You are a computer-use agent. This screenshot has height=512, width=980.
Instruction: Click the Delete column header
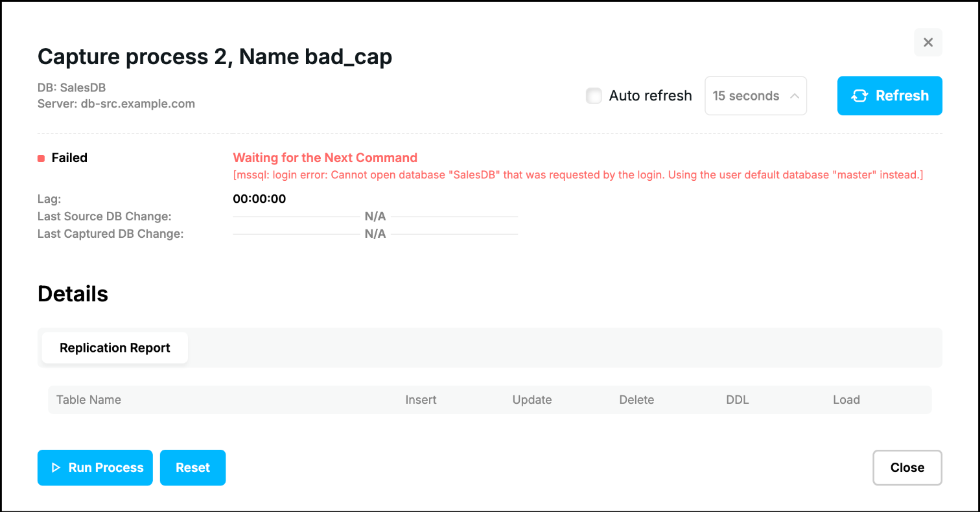[636, 400]
